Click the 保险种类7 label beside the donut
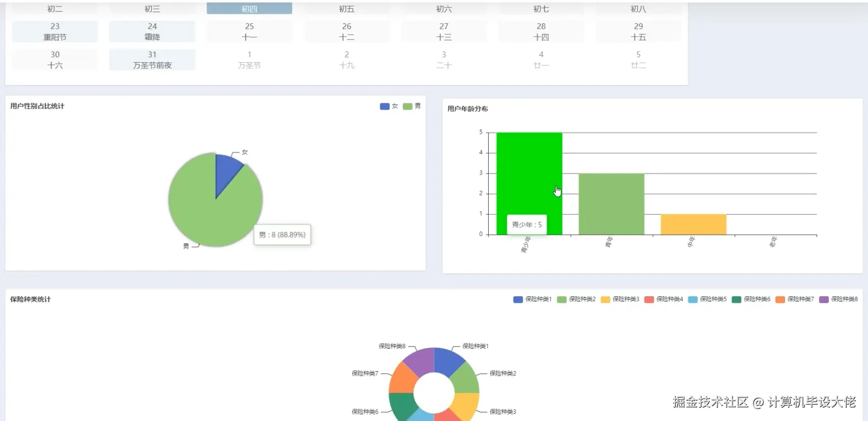The height and width of the screenshot is (421, 868). pos(365,374)
